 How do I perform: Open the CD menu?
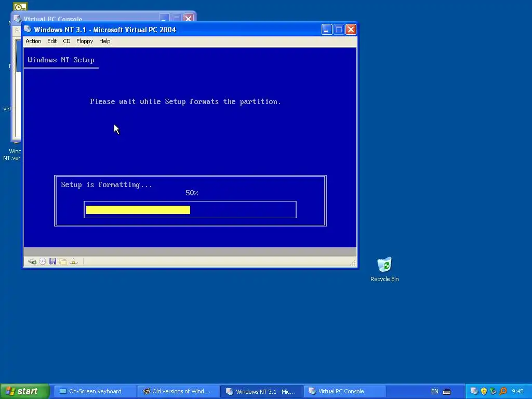pos(66,41)
